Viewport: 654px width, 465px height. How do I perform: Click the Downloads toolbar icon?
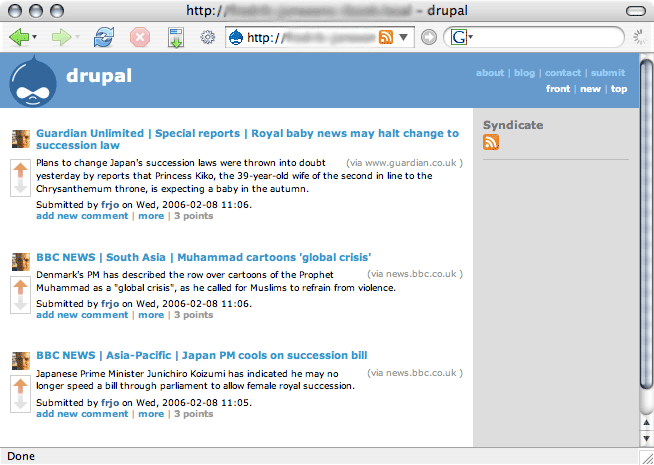(x=175, y=38)
